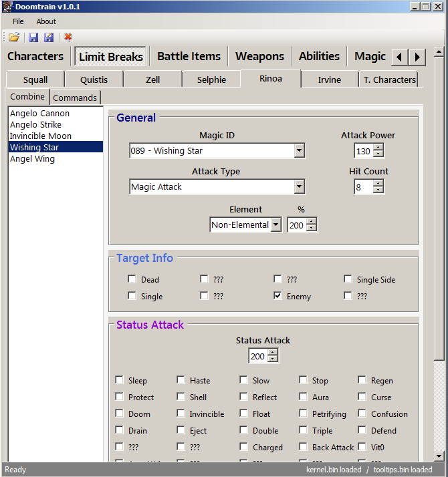Open the File menu
The height and width of the screenshot is (477, 448).
click(x=18, y=21)
